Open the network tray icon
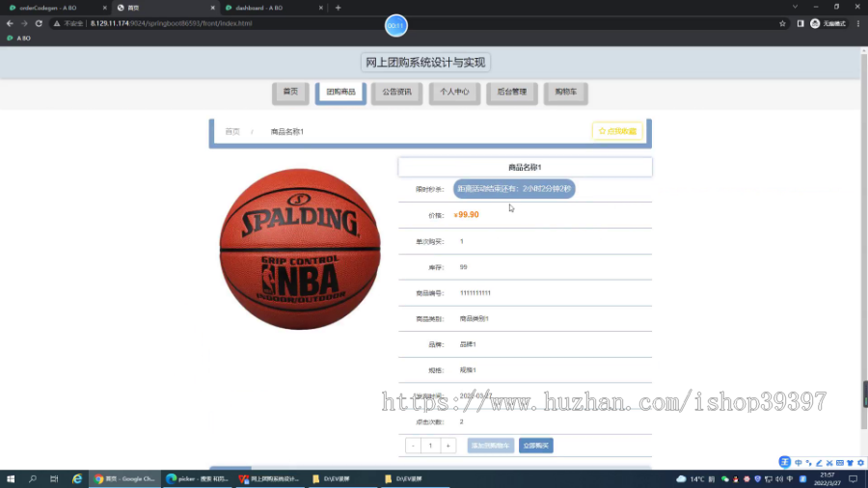Screen dimensions: 868x488 coord(769,479)
